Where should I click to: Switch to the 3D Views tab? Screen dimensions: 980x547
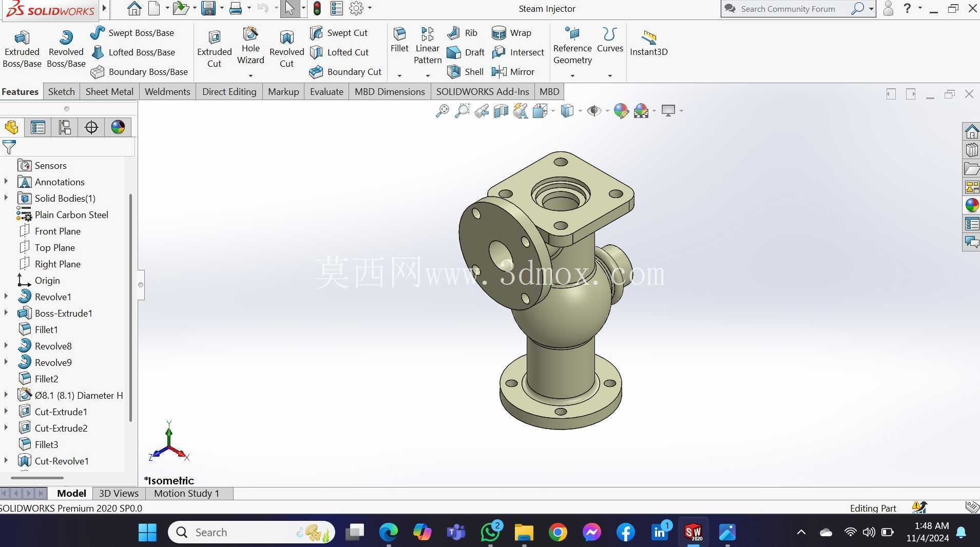point(119,494)
